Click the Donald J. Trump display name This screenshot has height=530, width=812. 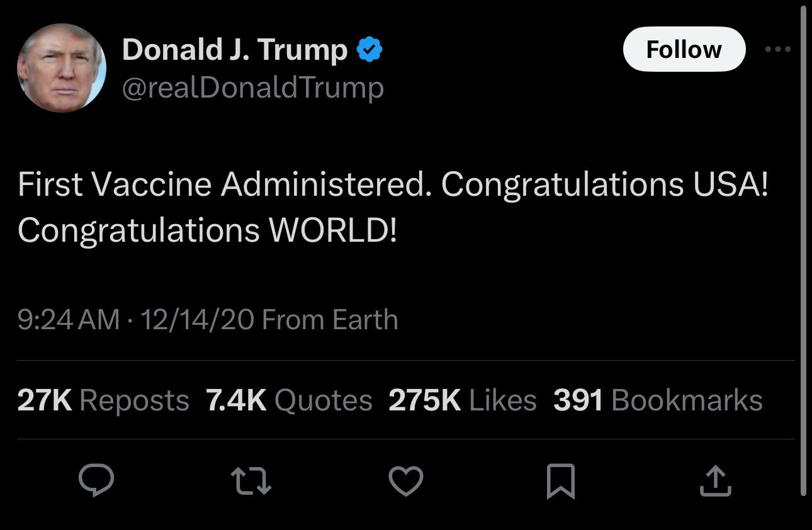click(x=234, y=50)
